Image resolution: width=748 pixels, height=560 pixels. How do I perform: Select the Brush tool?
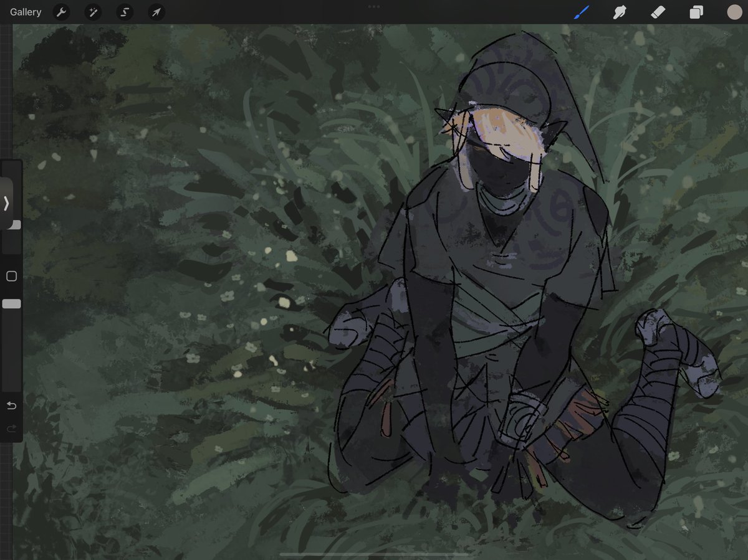[582, 12]
